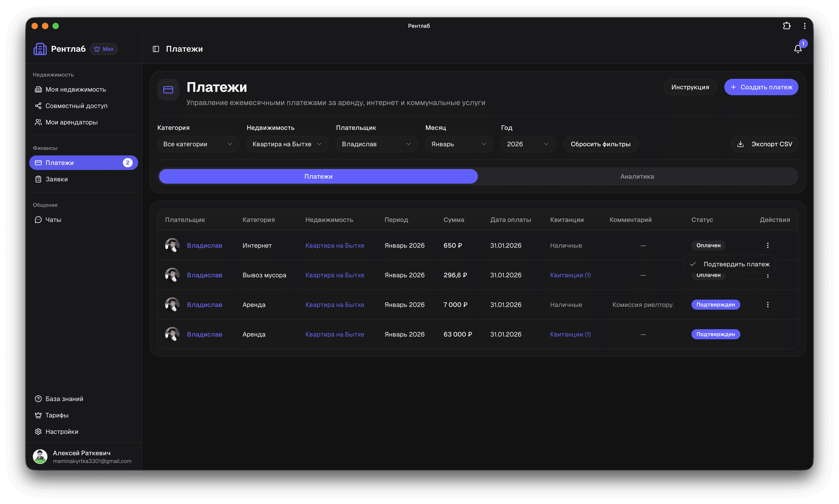Click Владислав's avatar in the Интернет row
839x504 pixels.
(172, 245)
